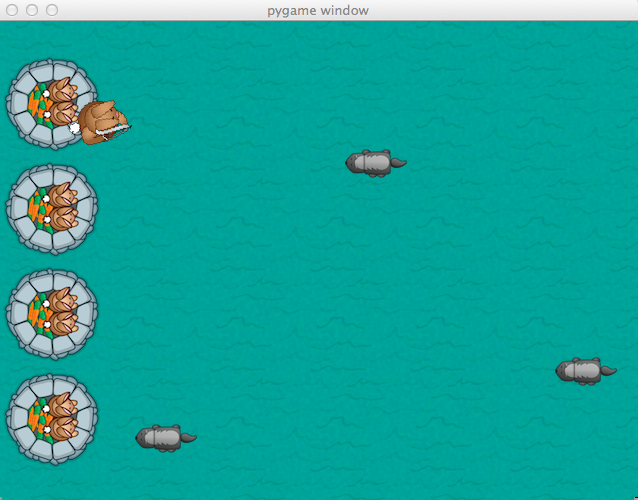Image resolution: width=638 pixels, height=500 pixels.
Task: Target the badger in the top center
Action: (374, 162)
